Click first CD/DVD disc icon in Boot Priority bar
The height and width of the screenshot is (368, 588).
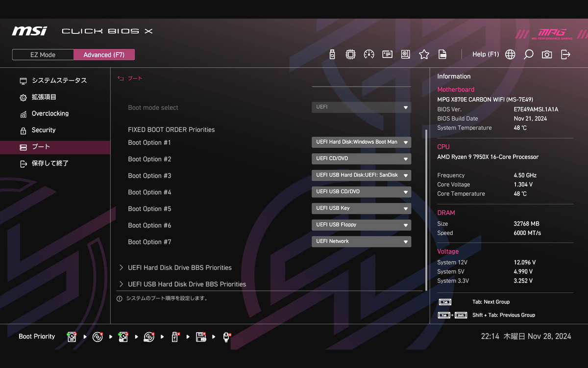[98, 337]
